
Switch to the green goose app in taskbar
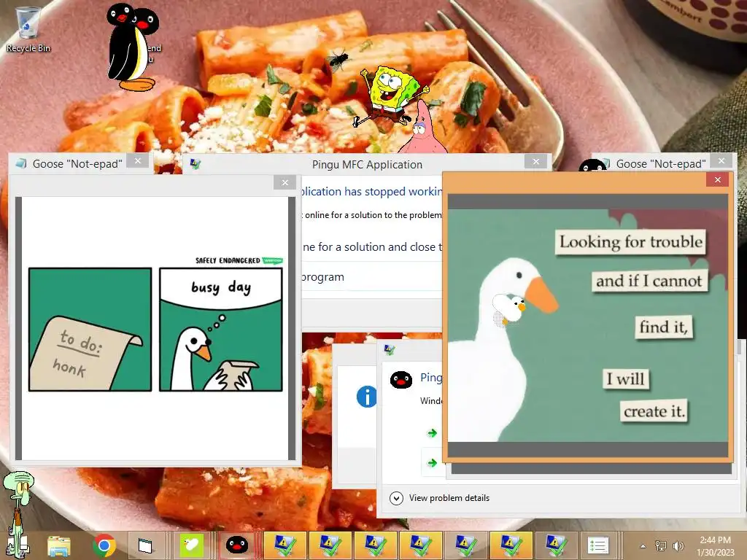192,545
